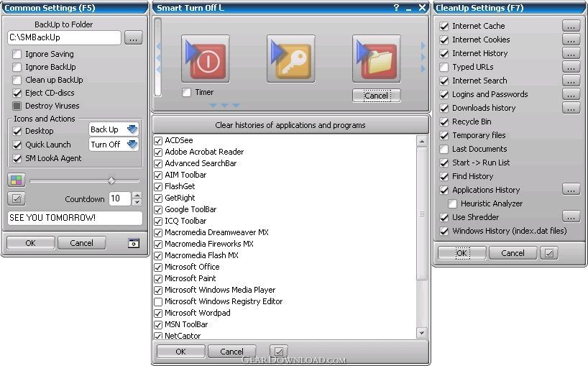The height and width of the screenshot is (366, 588).
Task: Click check-all icon in CleanUp Settings footer
Action: point(549,253)
